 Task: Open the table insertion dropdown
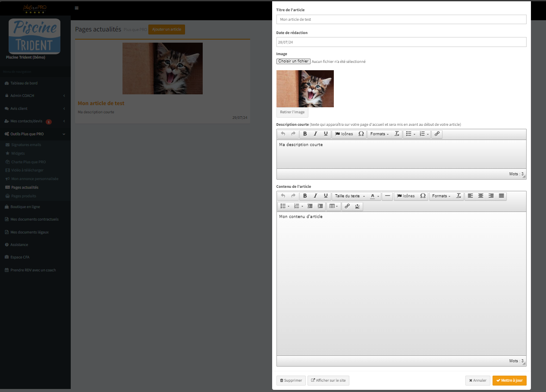[334, 206]
